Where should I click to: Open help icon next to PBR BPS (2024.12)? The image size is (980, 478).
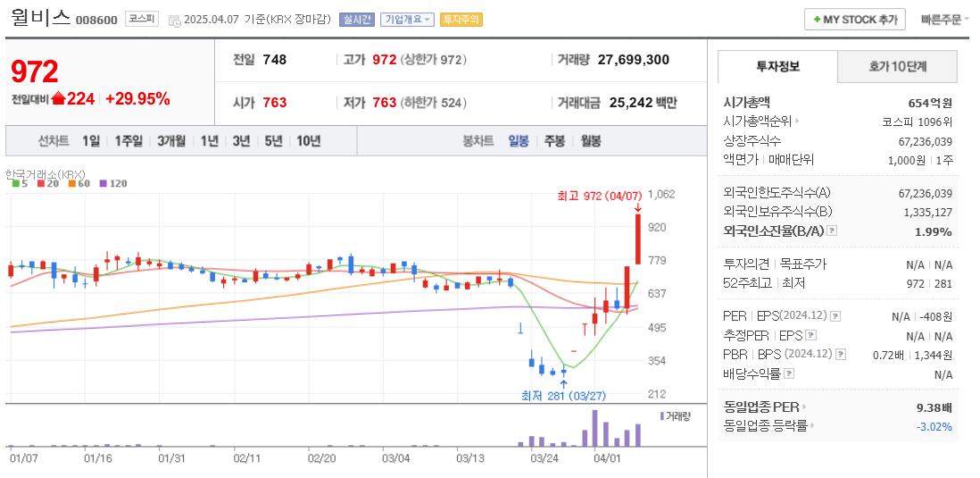click(x=842, y=354)
